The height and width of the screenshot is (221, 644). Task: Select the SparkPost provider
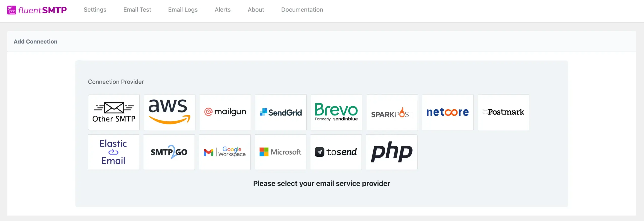click(x=392, y=112)
